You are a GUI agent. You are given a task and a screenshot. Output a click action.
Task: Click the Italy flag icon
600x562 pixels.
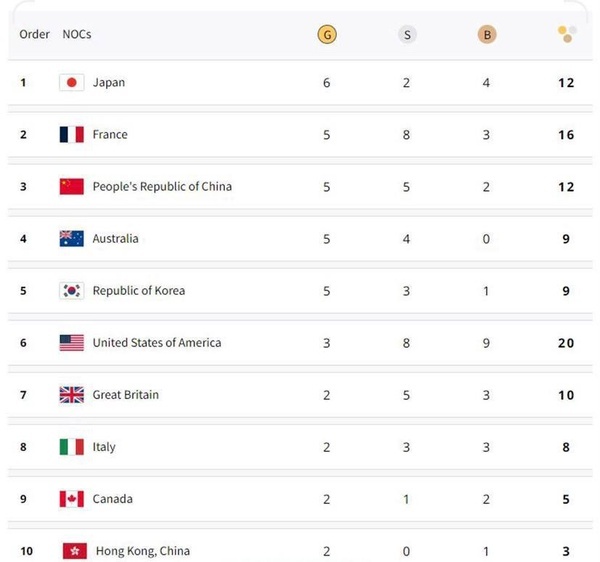click(x=71, y=447)
